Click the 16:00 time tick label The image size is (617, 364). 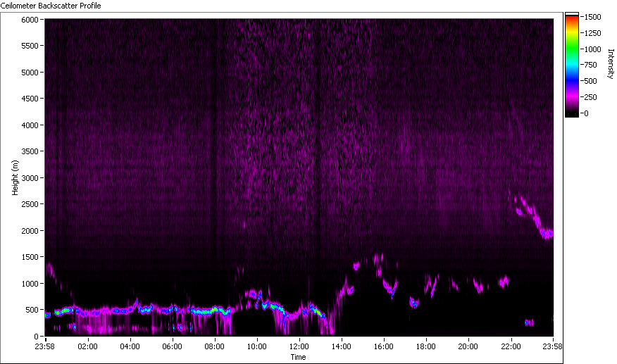[x=384, y=346]
